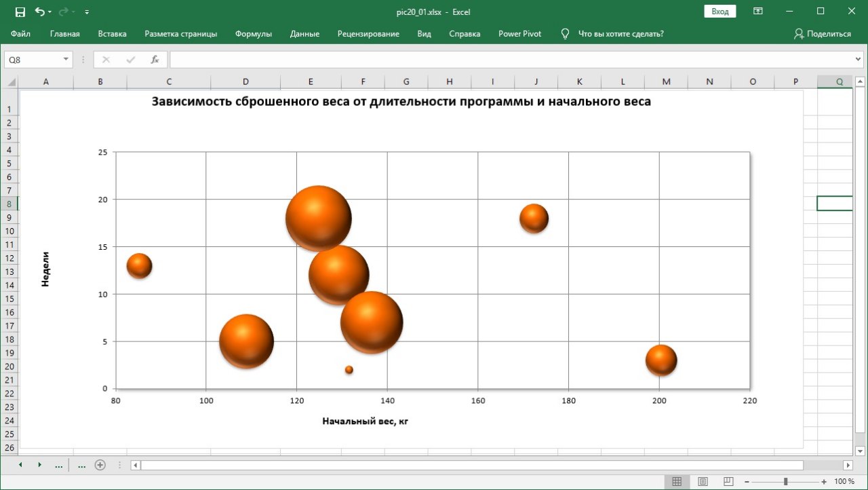This screenshot has height=490, width=868.
Task: Click the Enter checkmark formula bar icon
Action: (130, 60)
